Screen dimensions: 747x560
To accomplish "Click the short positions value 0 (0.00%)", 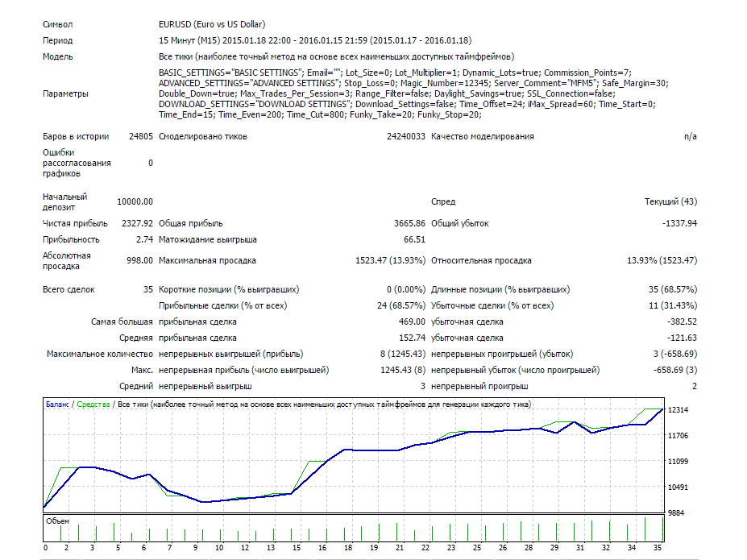I will click(x=406, y=289).
